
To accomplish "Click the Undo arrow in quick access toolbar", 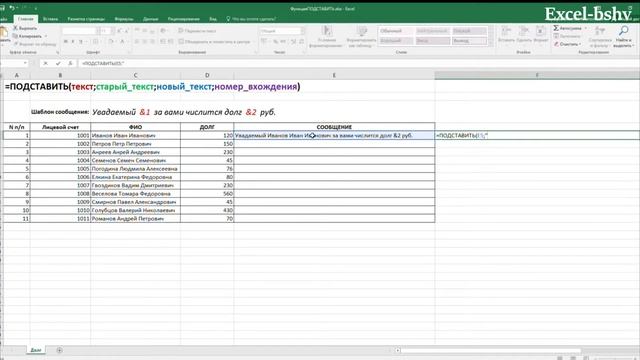I will (x=12, y=8).
